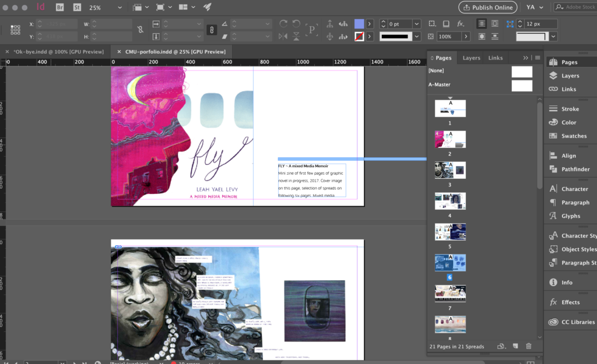Image resolution: width=597 pixels, height=364 pixels.
Task: Switch to the Layers tab in the panel
Action: 471,58
